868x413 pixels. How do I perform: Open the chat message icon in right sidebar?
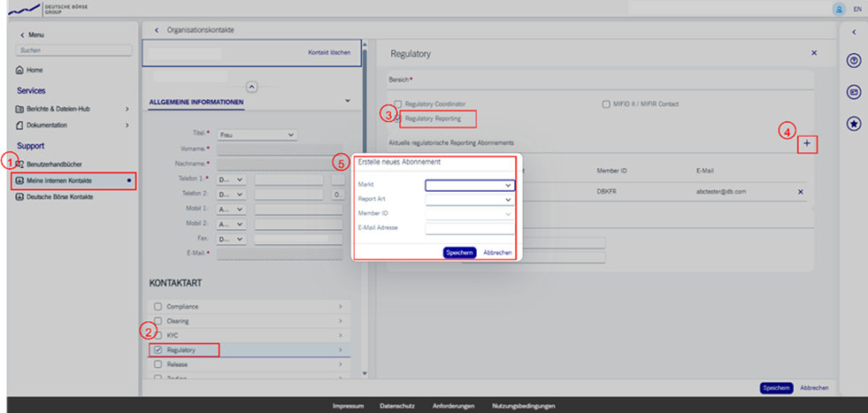point(854,92)
